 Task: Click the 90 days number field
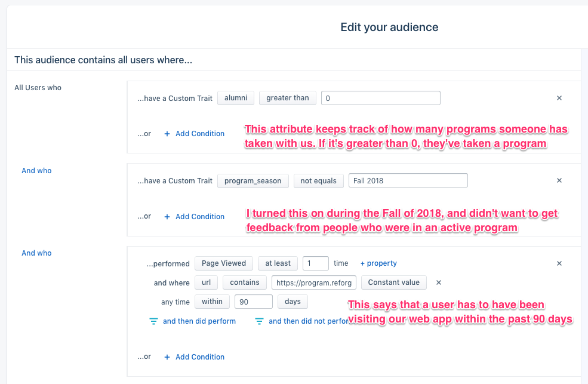pos(254,302)
